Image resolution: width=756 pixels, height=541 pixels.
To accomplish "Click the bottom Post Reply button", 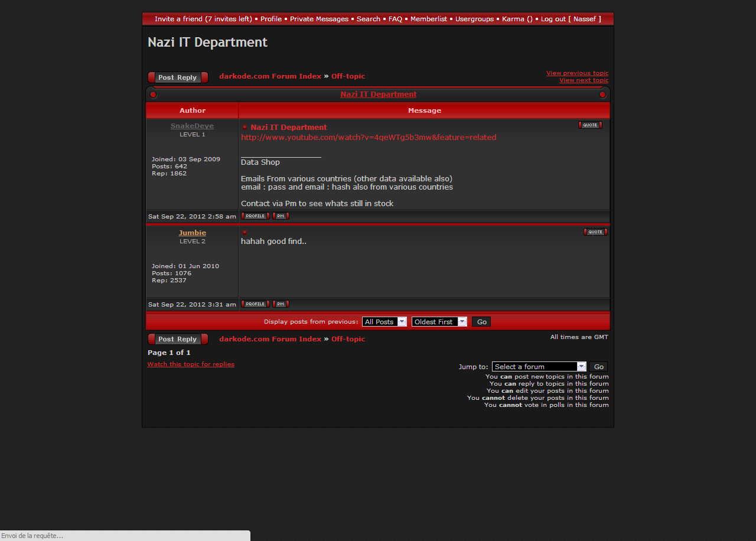I will point(178,339).
